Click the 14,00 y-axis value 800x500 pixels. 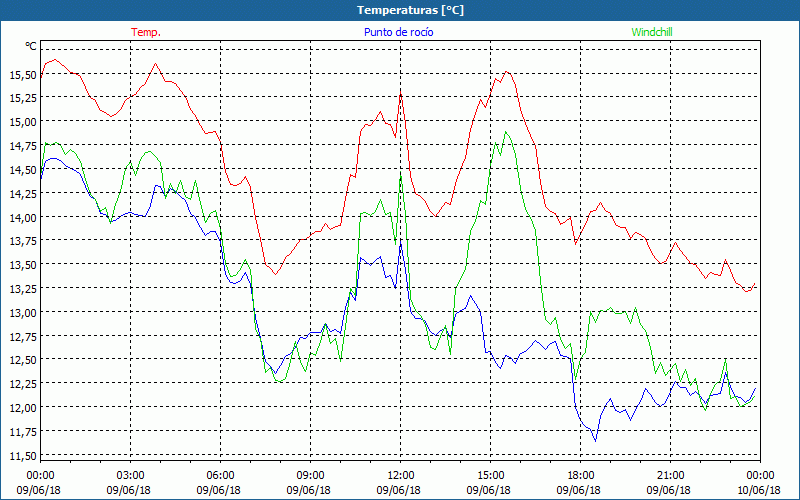click(x=23, y=217)
